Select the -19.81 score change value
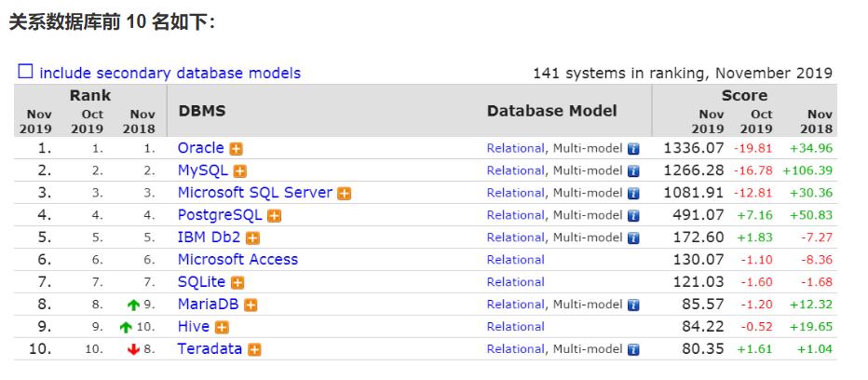Image resolution: width=868 pixels, height=380 pixels. coord(753,148)
